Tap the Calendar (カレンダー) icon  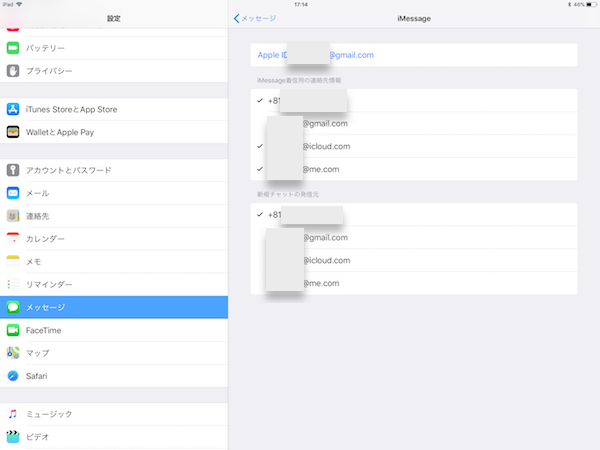tap(13, 239)
